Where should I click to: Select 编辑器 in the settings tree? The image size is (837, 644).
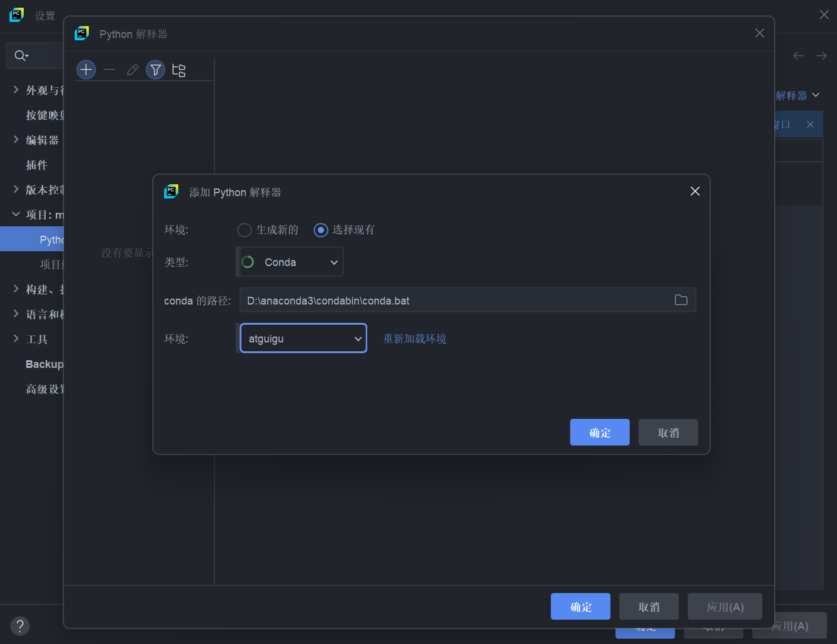coord(42,140)
